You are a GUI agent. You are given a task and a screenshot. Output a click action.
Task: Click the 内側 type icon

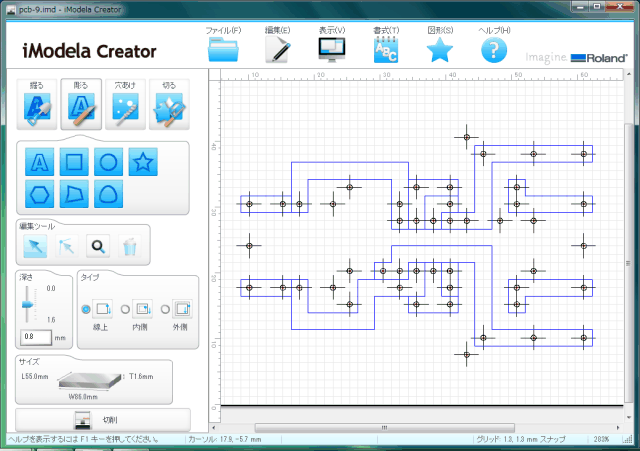[x=142, y=309]
